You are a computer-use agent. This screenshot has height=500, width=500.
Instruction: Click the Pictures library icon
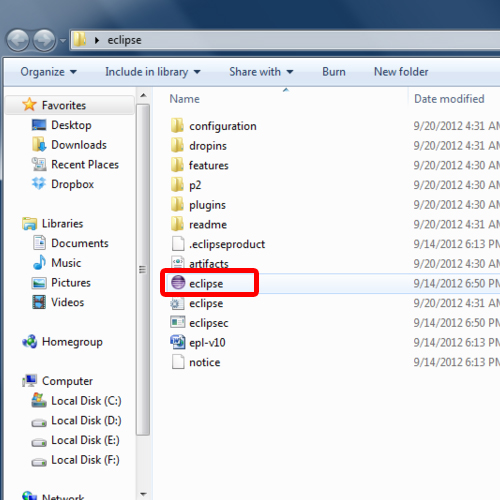[39, 283]
